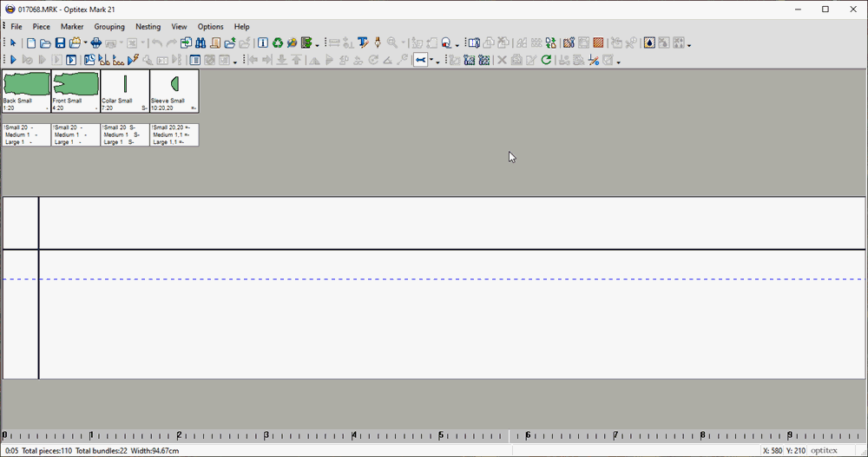Click the water drop icon in toolbar

click(649, 42)
